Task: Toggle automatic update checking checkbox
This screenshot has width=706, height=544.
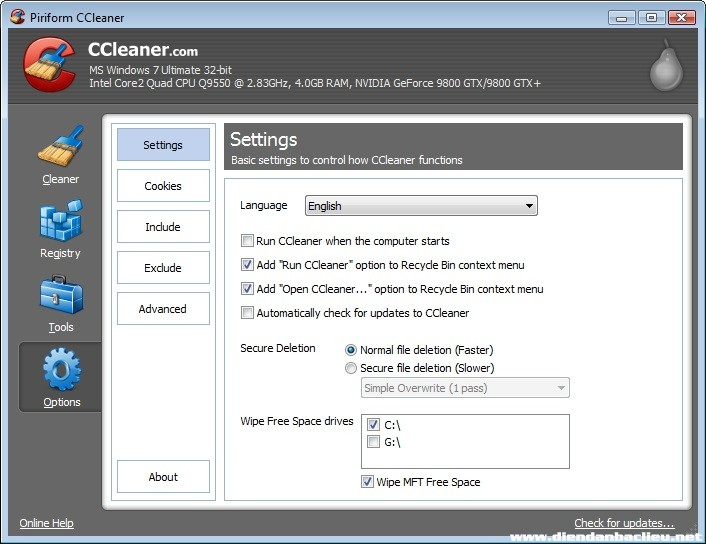Action: pos(248,313)
